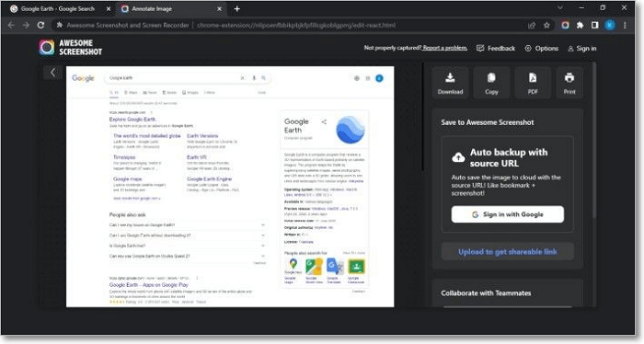The width and height of the screenshot is (644, 344).
Task: Open a new browser tab
Action: pyautogui.click(x=237, y=8)
